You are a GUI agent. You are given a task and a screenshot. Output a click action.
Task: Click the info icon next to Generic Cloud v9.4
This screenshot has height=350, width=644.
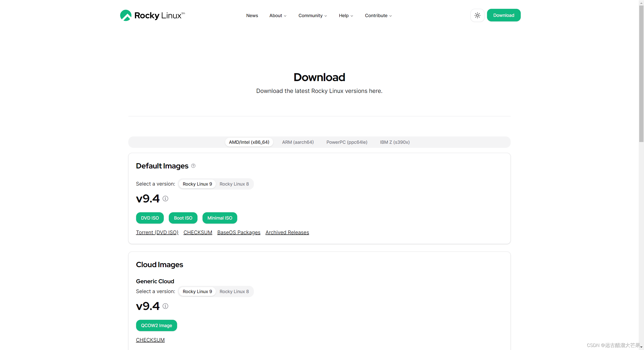coord(165,306)
